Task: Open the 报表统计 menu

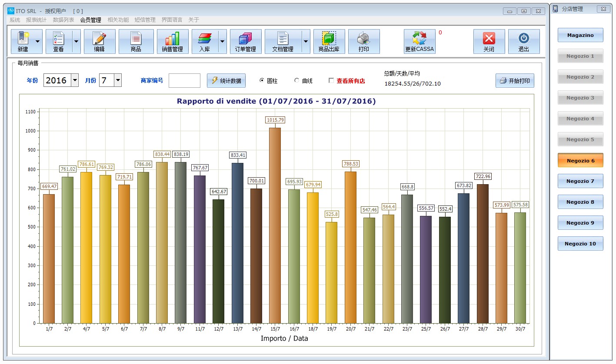Action: click(36, 20)
